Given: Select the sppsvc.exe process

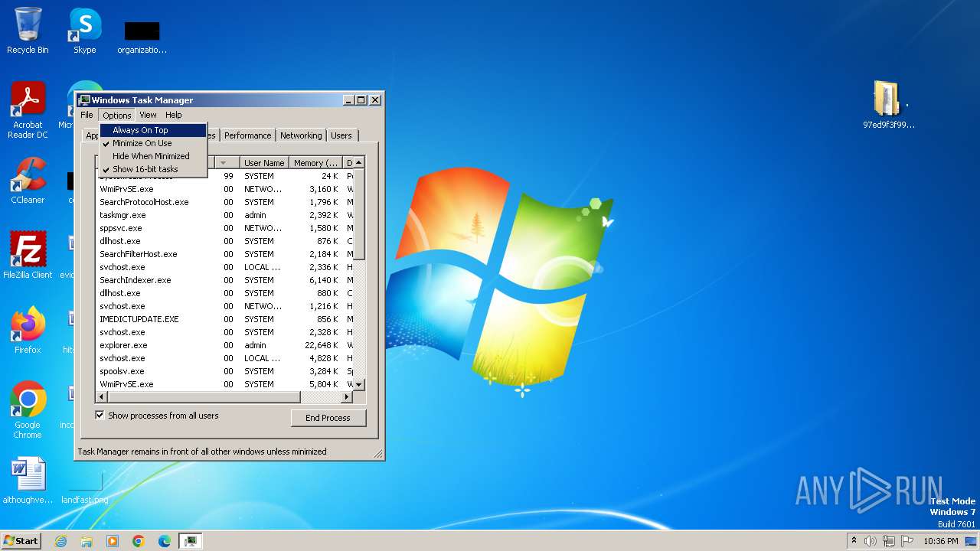Looking at the screenshot, I should [224, 228].
